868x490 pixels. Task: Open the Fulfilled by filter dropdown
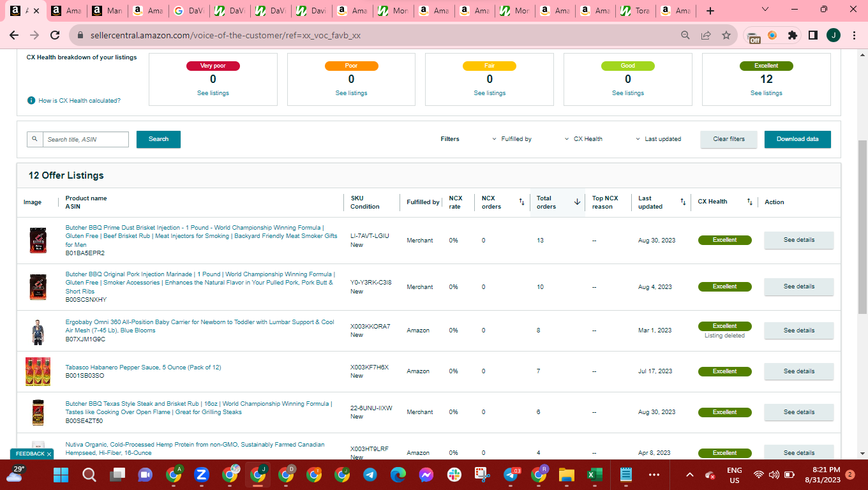513,139
